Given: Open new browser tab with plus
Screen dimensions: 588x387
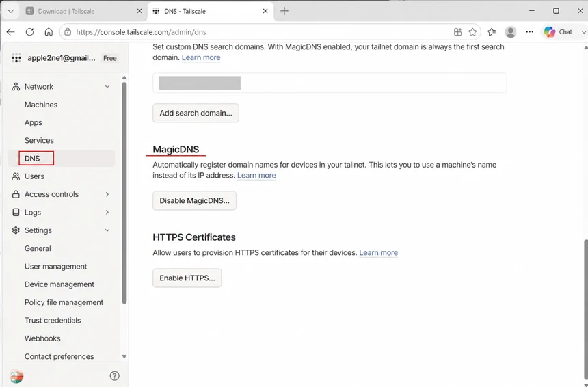Looking at the screenshot, I should click(x=284, y=11).
